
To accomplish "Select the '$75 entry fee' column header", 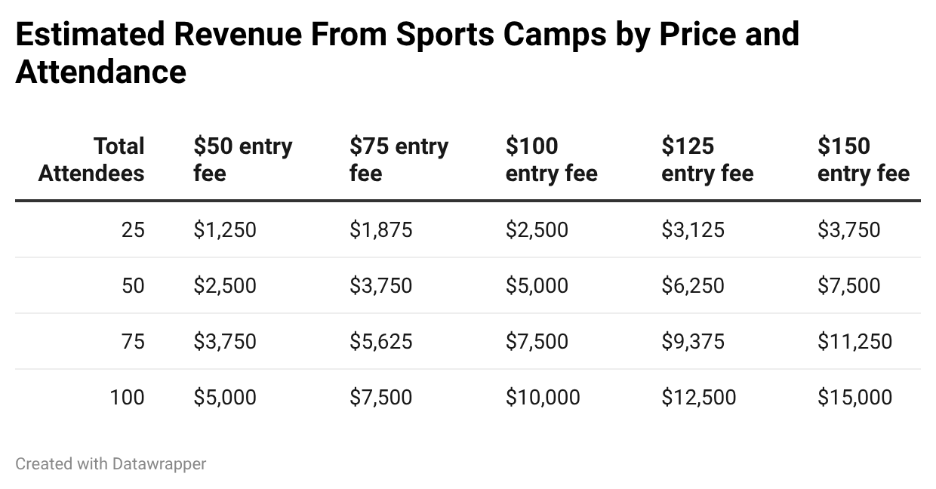I will coord(399,160).
